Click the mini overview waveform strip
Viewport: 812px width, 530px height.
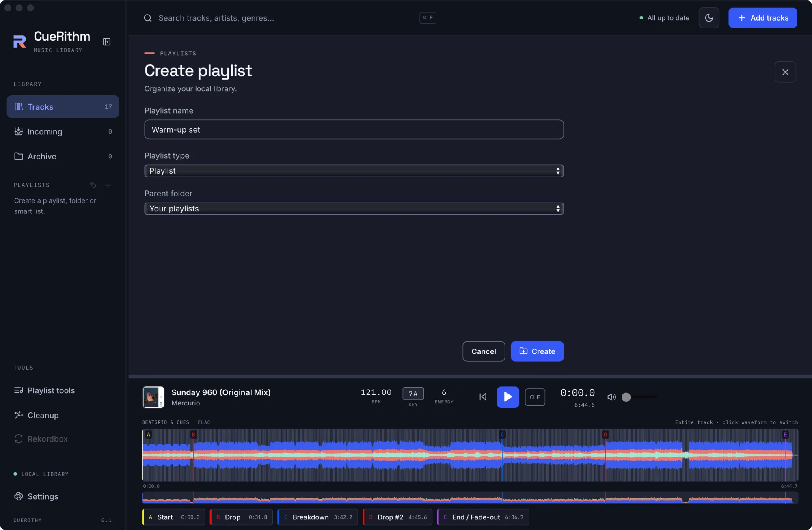(x=470, y=498)
